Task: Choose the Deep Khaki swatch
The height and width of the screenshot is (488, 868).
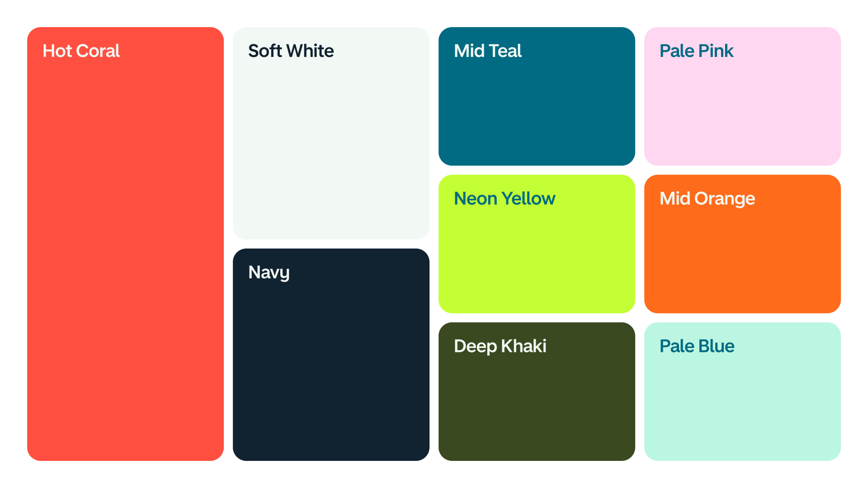Action: [x=537, y=392]
